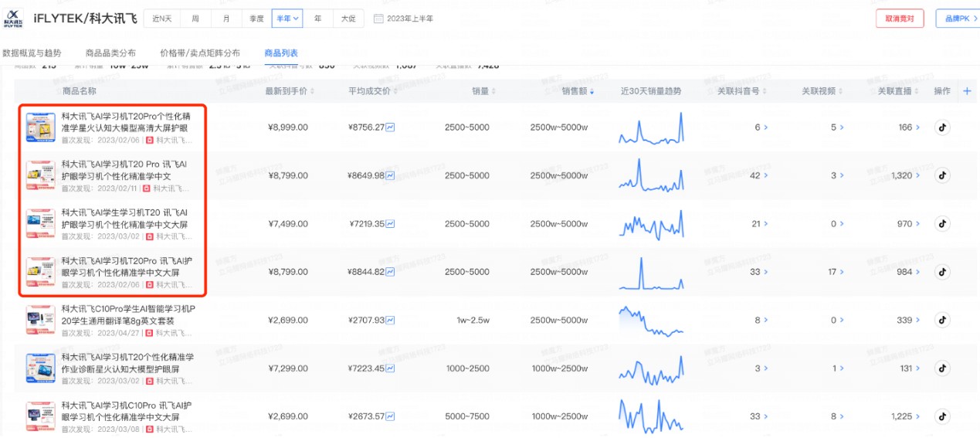
Task: Select the 年 period option
Action: point(317,19)
